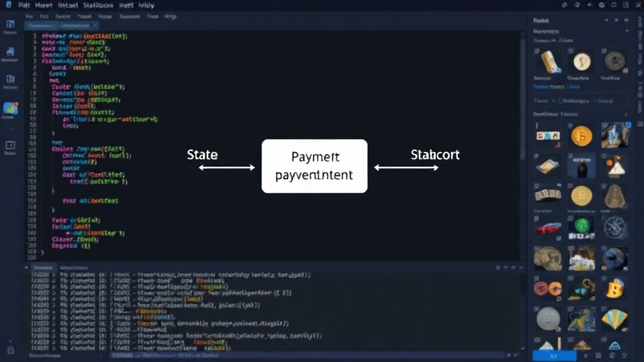
Task: Click the app logo in the title bar
Action: [x=8, y=5]
